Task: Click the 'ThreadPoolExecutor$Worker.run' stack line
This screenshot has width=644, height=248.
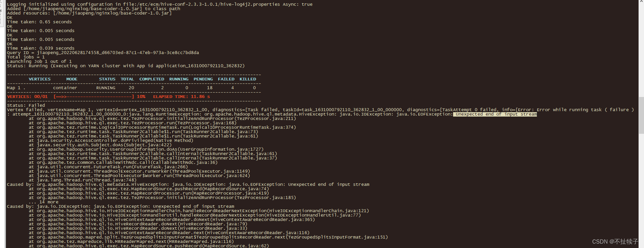Action: 139,176
